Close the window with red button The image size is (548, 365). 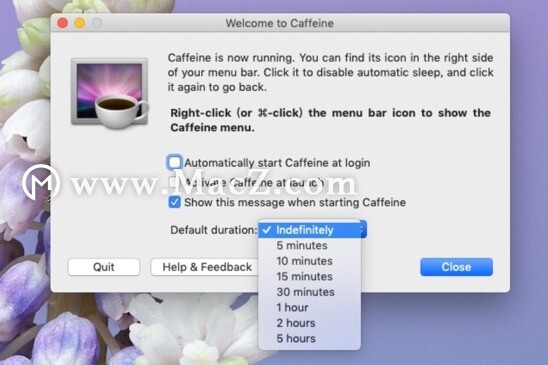click(x=63, y=23)
